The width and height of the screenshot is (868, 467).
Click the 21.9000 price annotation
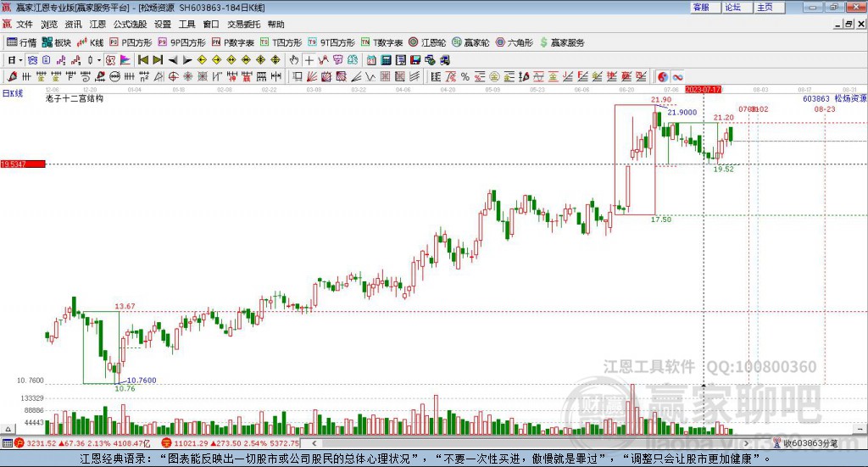coord(682,113)
